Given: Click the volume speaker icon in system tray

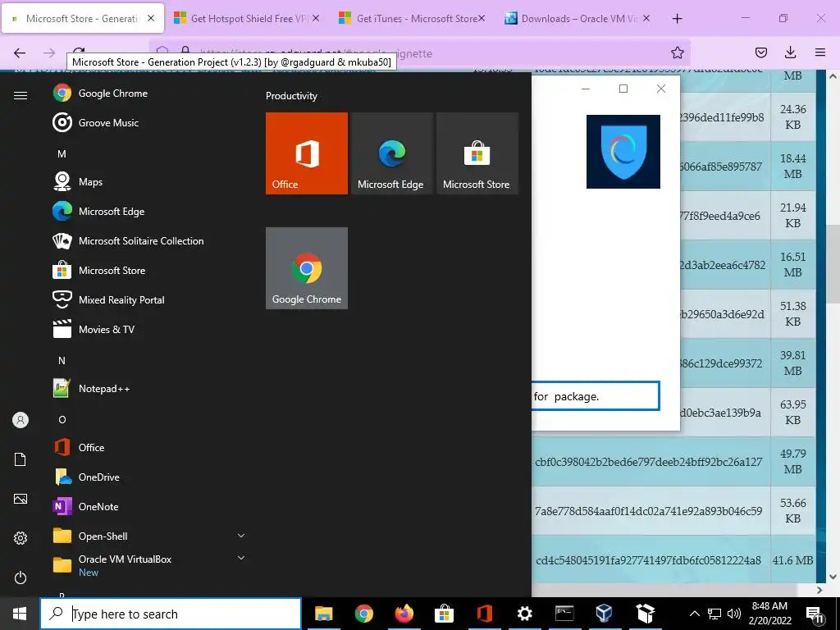Looking at the screenshot, I should 734,614.
